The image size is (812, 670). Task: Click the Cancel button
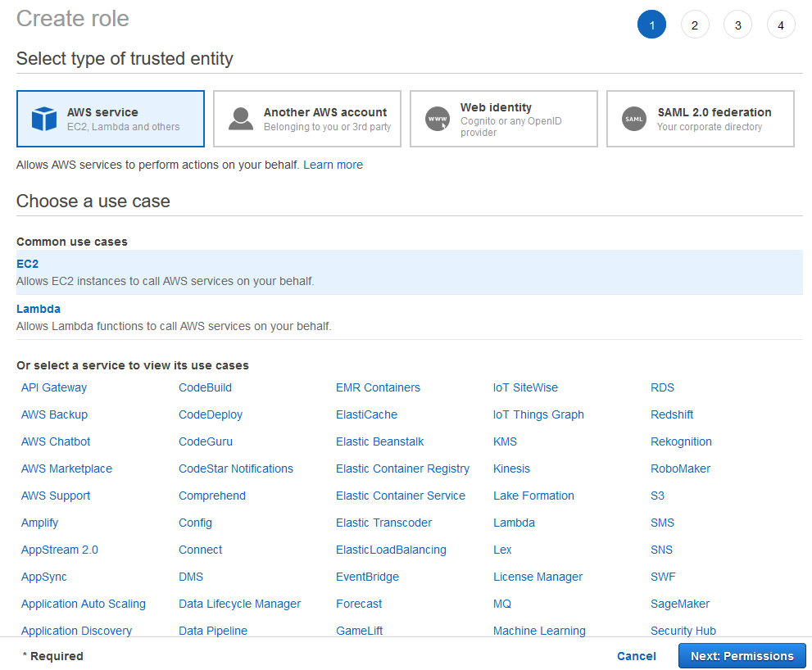(x=637, y=656)
